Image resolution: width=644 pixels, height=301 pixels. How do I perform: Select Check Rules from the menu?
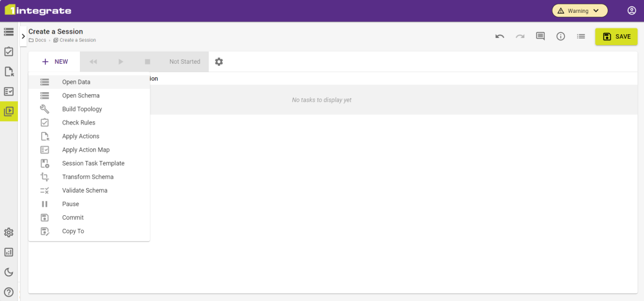(x=79, y=122)
